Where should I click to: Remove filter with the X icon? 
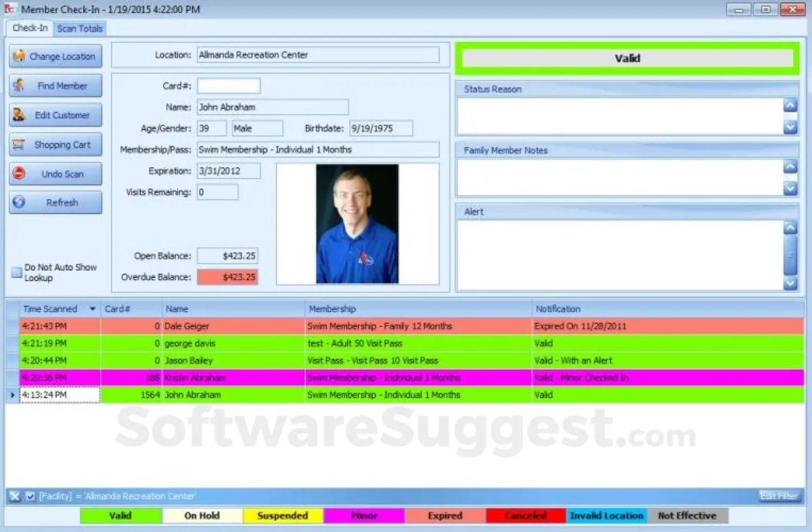(x=15, y=497)
